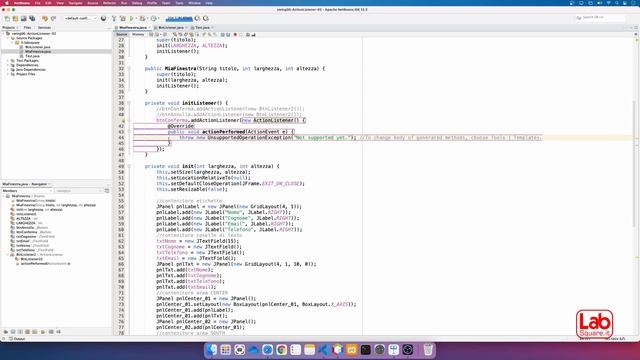Click the Open Project toolbar icon
The width and height of the screenshot is (640, 360).
[x=24, y=18]
